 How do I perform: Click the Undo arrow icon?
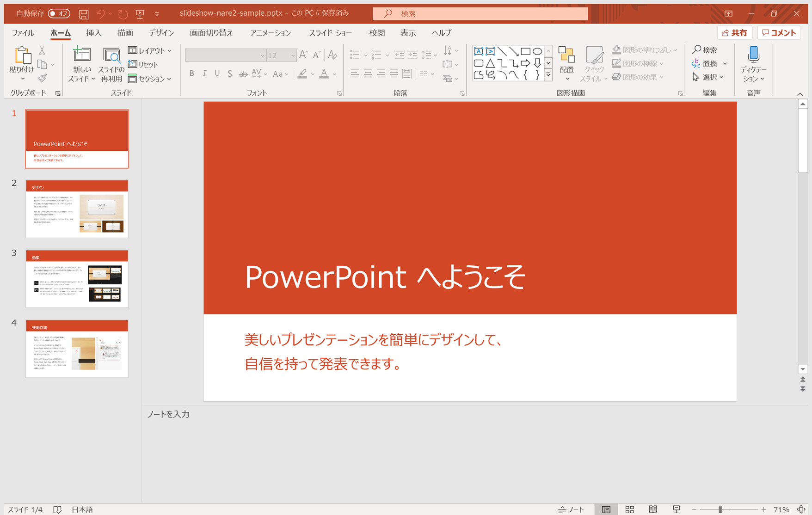point(100,14)
